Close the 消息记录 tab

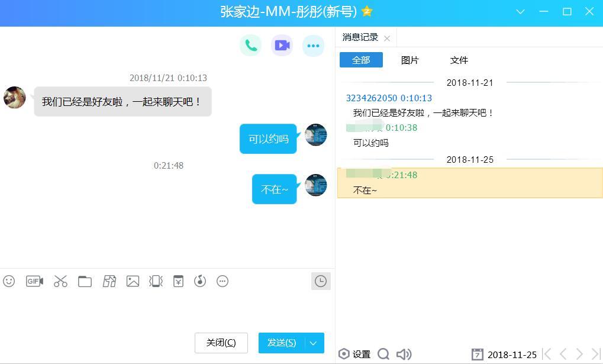[x=387, y=38]
